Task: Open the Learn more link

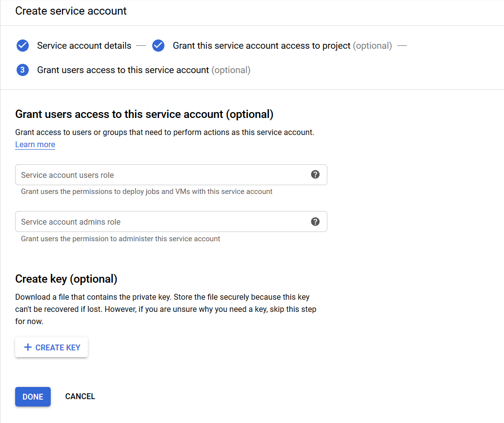Action: [35, 145]
